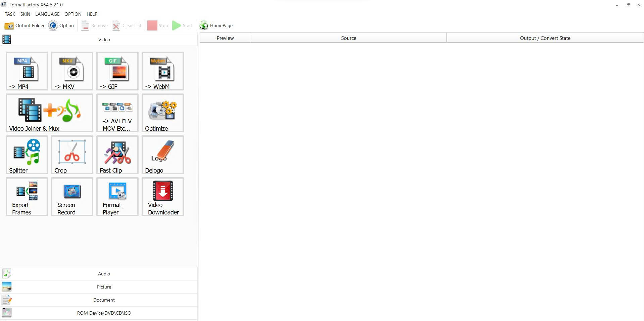This screenshot has height=321, width=644.
Task: Open the Video Downloader
Action: (x=163, y=197)
